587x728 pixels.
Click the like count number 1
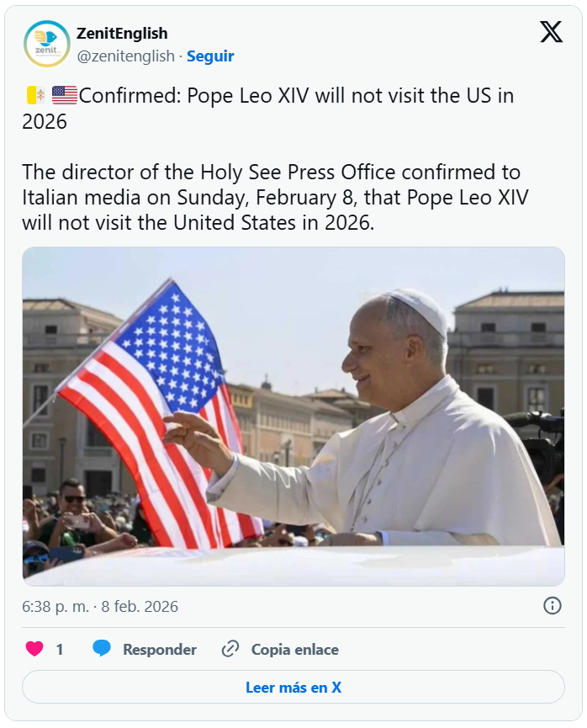click(x=60, y=650)
